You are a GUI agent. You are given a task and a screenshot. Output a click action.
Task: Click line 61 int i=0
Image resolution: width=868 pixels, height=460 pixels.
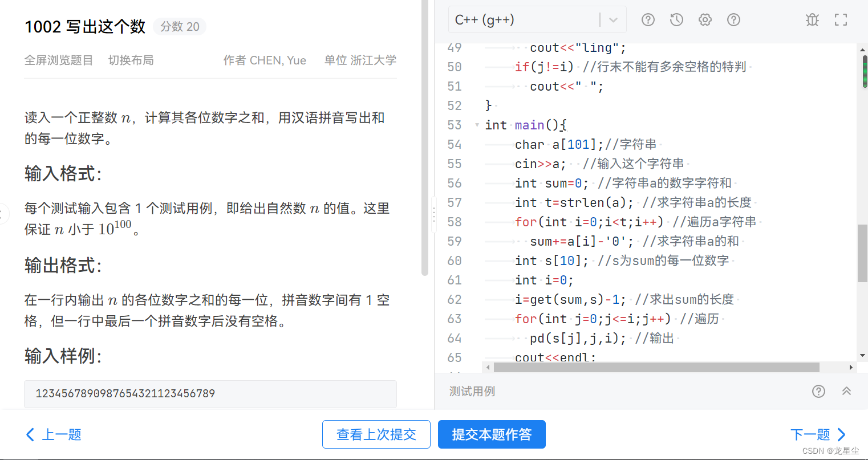(544, 280)
